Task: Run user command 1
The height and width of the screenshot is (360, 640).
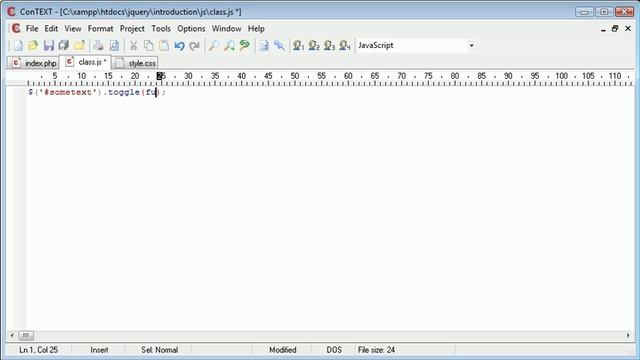Action: tap(298, 45)
